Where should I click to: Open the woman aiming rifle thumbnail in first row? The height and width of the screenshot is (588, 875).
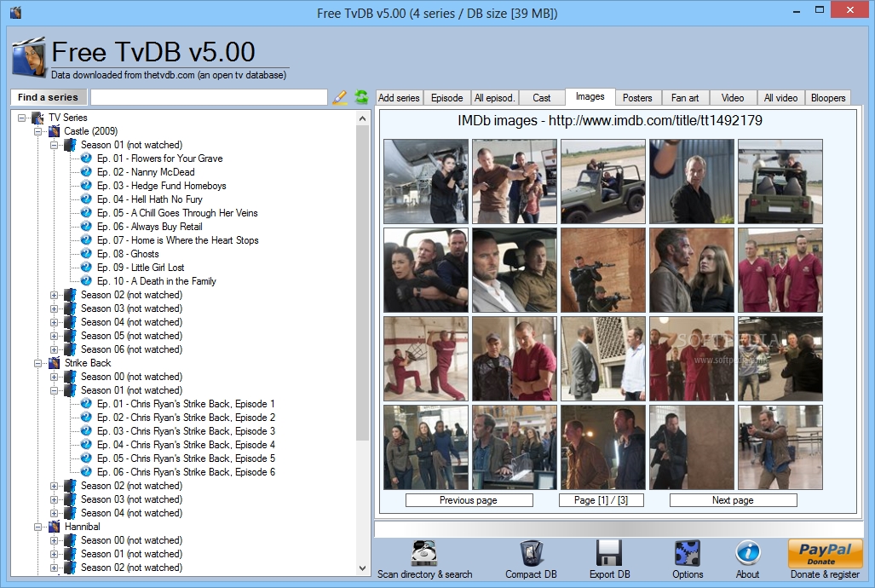coord(426,182)
